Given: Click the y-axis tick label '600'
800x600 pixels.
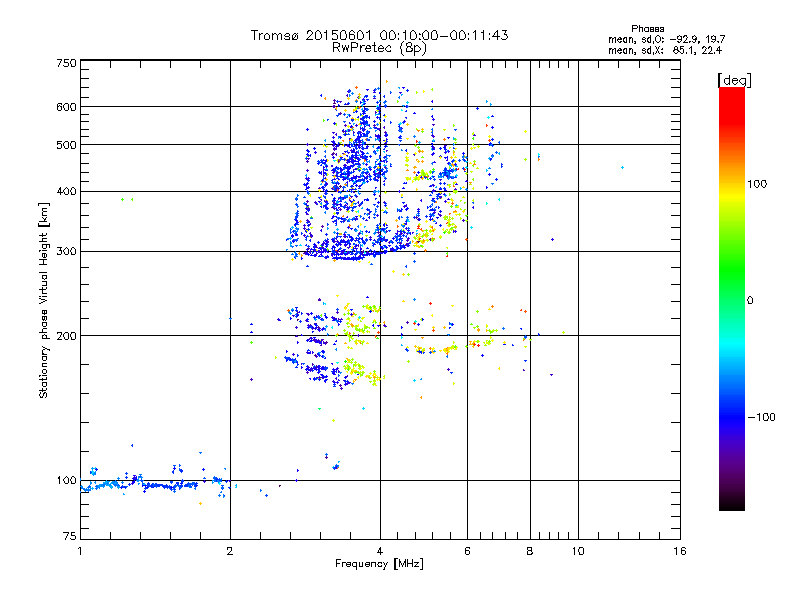Looking at the screenshot, I should (x=66, y=107).
